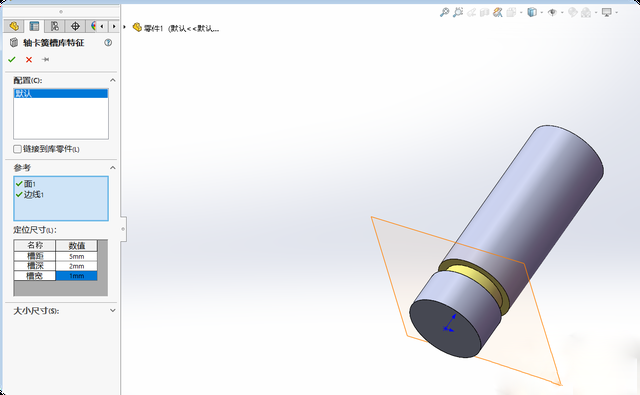Open the DimXpertManager crosshair tab

coord(75,26)
